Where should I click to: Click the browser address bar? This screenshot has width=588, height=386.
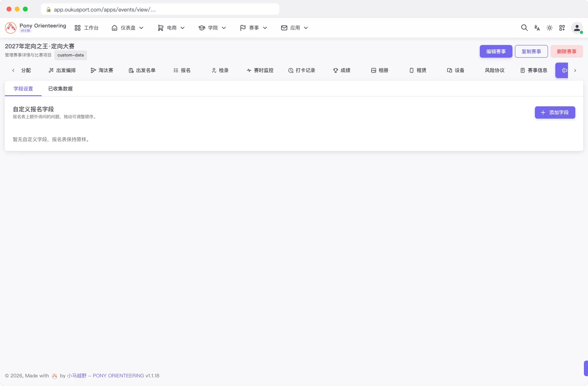160,9
